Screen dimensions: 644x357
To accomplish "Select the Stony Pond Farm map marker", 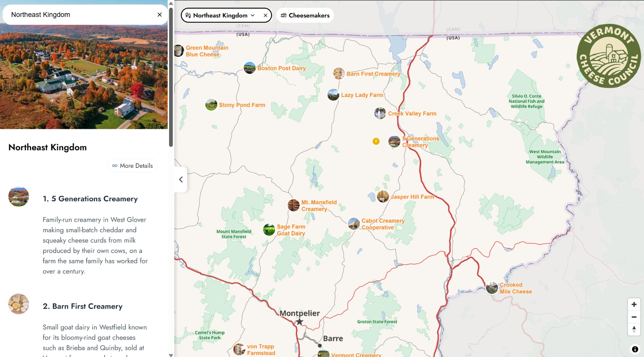I will coord(211,105).
